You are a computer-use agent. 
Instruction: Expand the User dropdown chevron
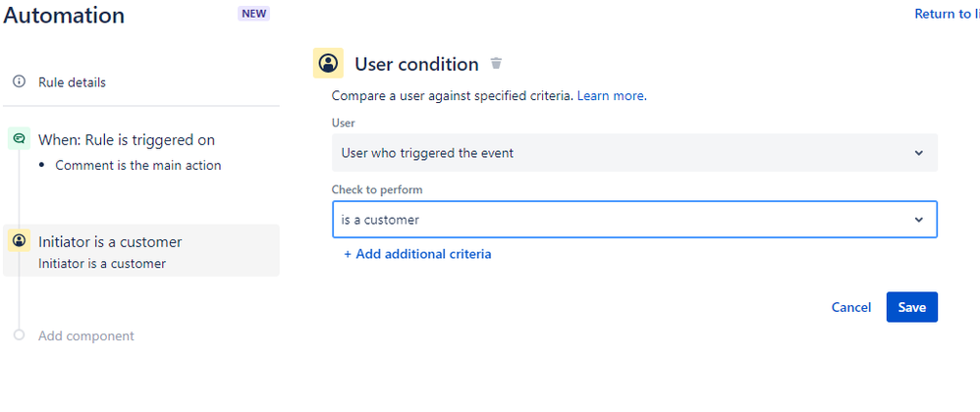918,153
